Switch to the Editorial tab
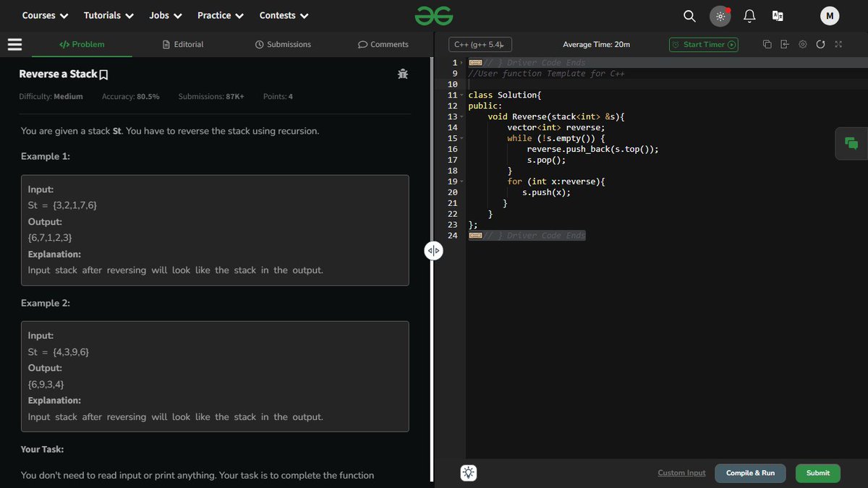 184,44
